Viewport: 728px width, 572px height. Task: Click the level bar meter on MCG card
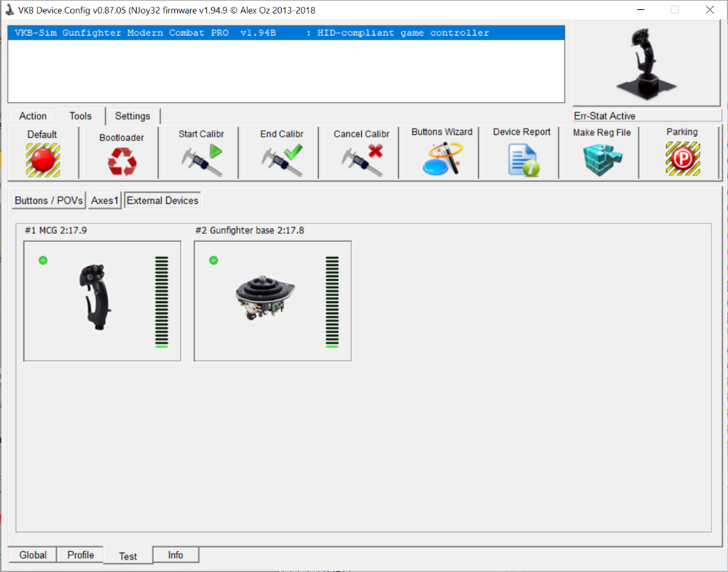coord(162,302)
